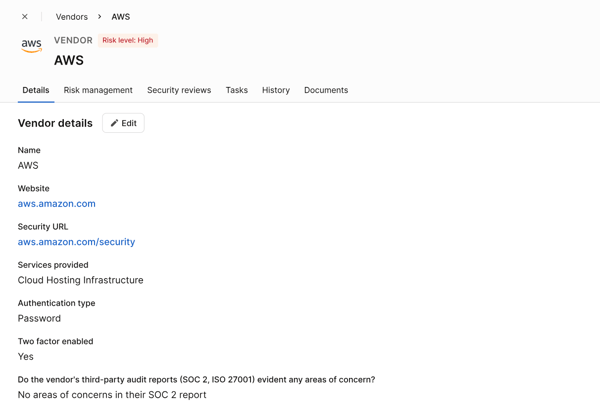Select the AWS vendor title heading
Viewport: 600px width, 410px height.
[x=69, y=61]
